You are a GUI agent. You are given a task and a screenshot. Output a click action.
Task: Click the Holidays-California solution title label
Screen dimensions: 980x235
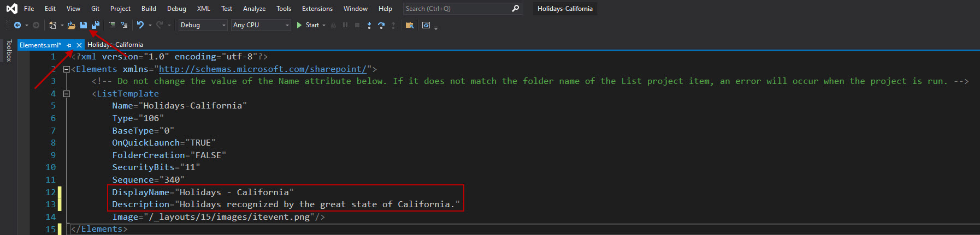tap(565, 9)
